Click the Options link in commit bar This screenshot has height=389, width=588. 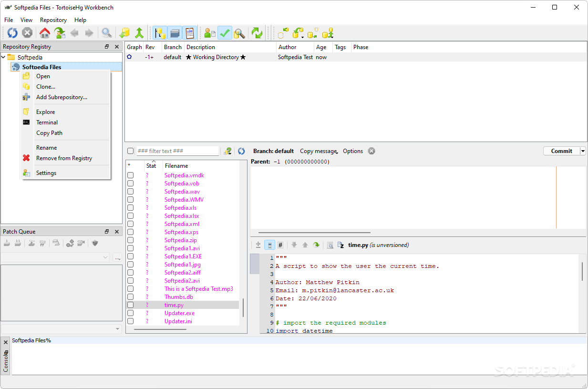click(353, 151)
